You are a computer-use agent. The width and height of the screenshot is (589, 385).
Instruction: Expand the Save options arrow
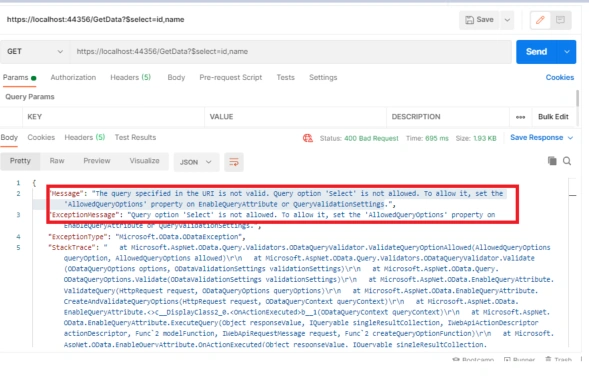tap(507, 20)
